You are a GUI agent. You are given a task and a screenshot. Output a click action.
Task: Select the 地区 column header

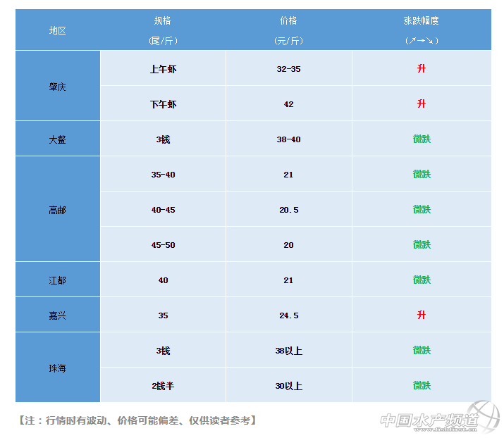pyautogui.click(x=58, y=30)
